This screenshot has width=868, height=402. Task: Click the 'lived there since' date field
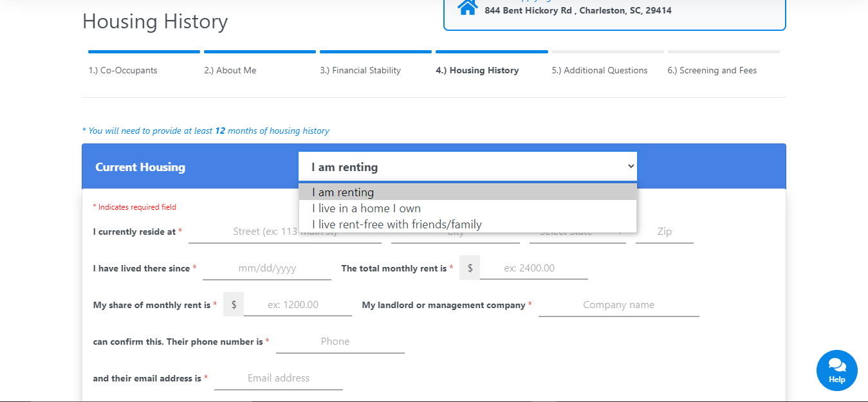coord(267,268)
